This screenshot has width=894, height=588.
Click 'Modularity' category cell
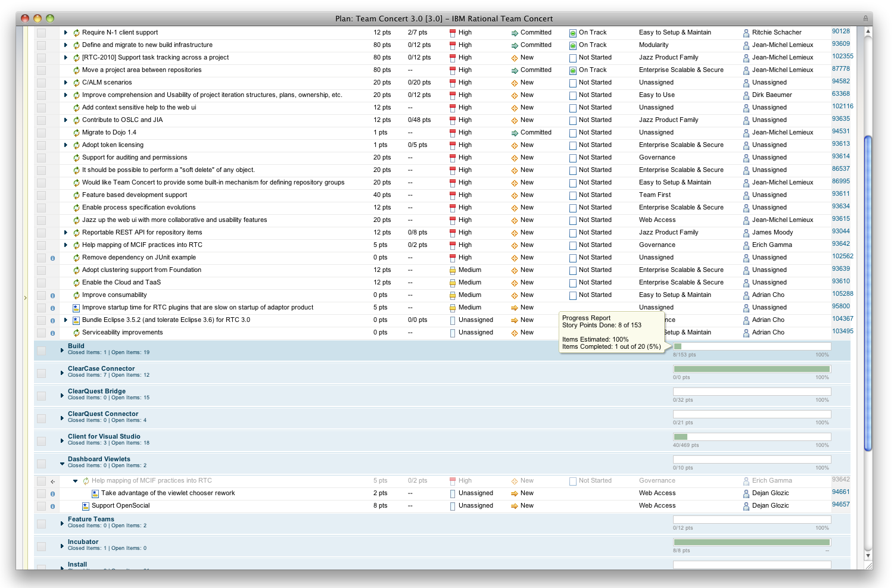pyautogui.click(x=653, y=45)
